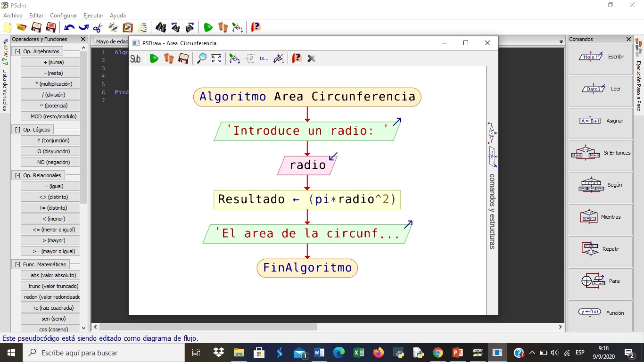Image resolution: width=644 pixels, height=362 pixels.
Task: Start step-by-step execution via footprints icon in PSDraw
Action: [170, 58]
